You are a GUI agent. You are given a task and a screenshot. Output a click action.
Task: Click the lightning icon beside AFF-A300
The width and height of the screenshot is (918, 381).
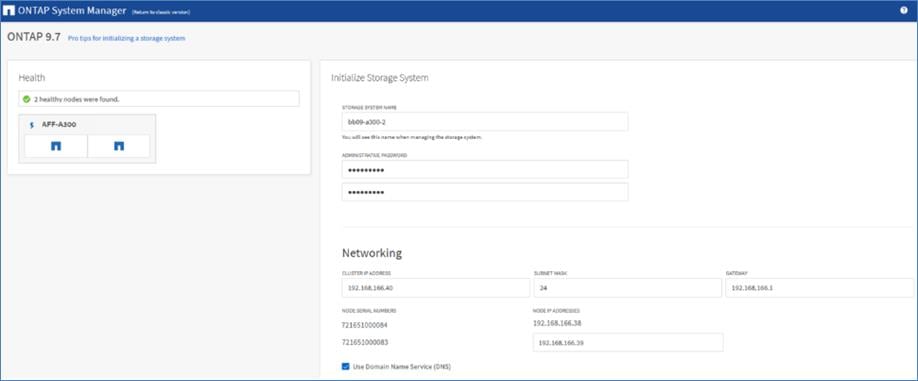tap(31, 125)
